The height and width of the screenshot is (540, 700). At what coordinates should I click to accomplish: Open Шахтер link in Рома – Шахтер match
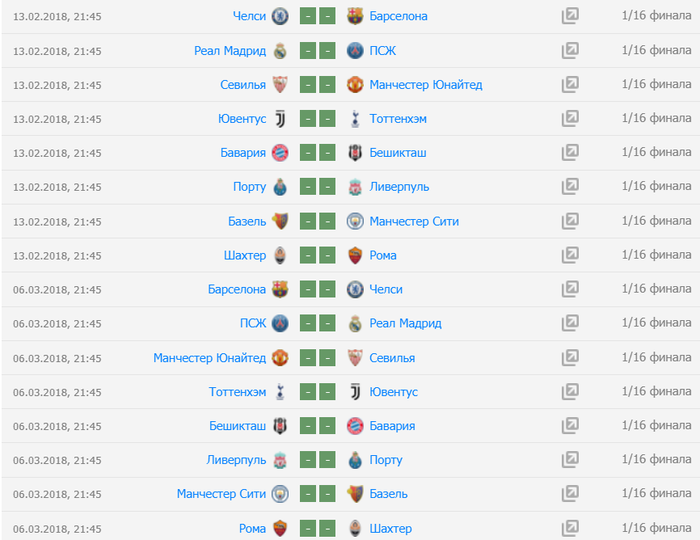click(391, 528)
